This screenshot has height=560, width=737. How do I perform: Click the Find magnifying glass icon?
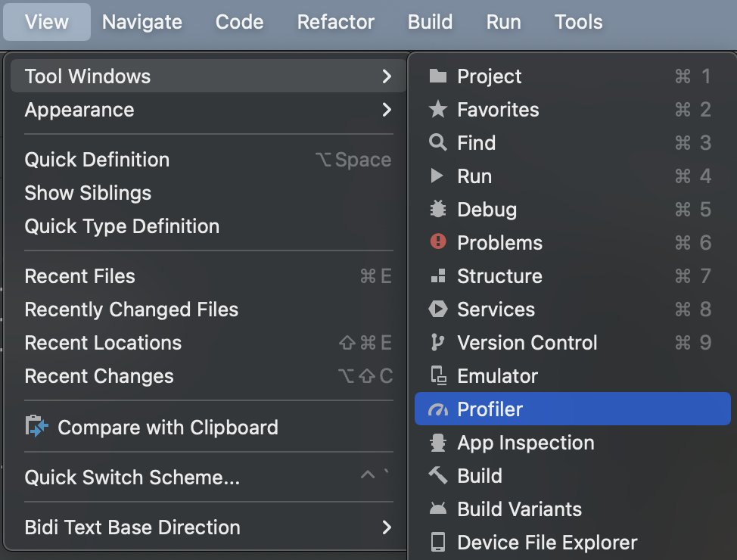[437, 143]
